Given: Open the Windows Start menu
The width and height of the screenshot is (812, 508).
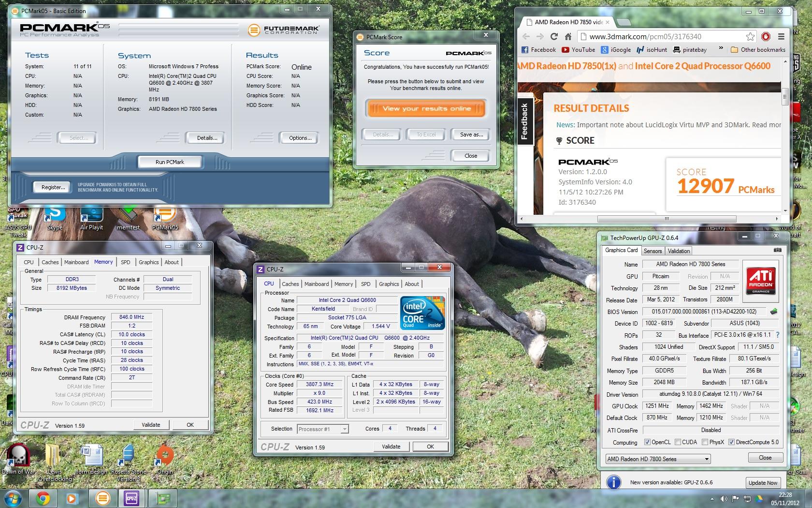Looking at the screenshot, I should coord(13,498).
